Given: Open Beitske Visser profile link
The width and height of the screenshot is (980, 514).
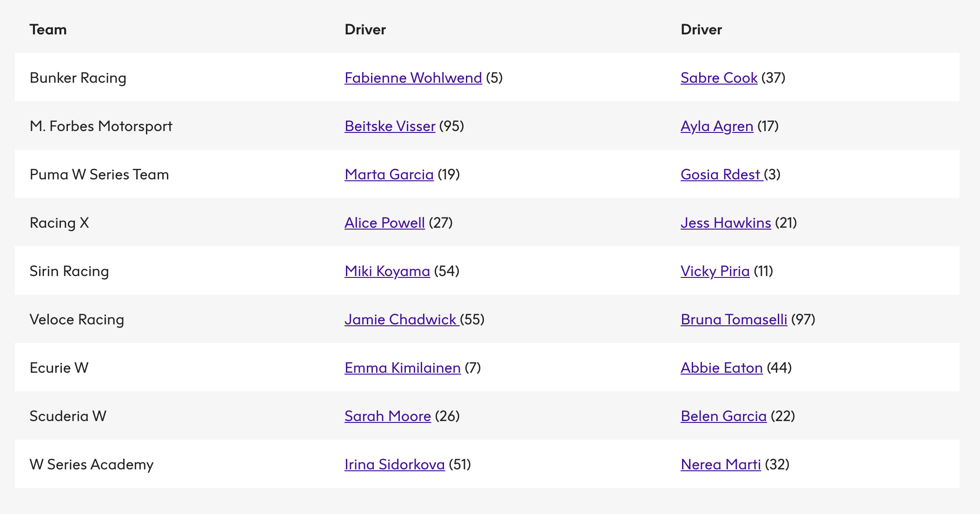Looking at the screenshot, I should coord(390,126).
